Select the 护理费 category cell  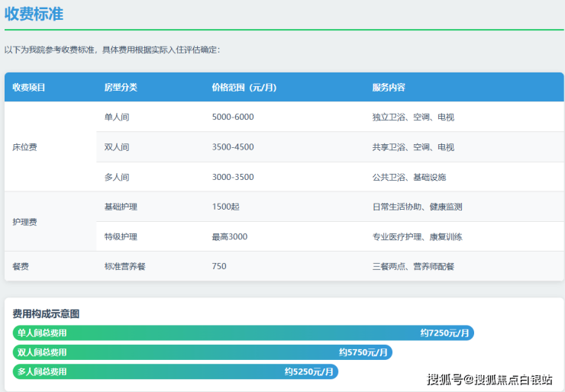(25, 222)
